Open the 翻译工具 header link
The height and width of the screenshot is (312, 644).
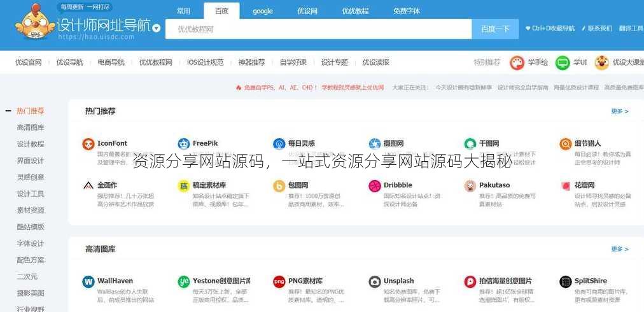[631, 29]
